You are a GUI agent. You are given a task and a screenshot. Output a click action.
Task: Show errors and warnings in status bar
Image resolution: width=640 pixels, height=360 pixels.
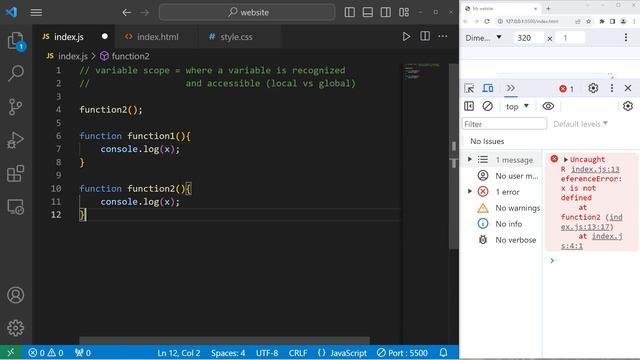(x=46, y=353)
